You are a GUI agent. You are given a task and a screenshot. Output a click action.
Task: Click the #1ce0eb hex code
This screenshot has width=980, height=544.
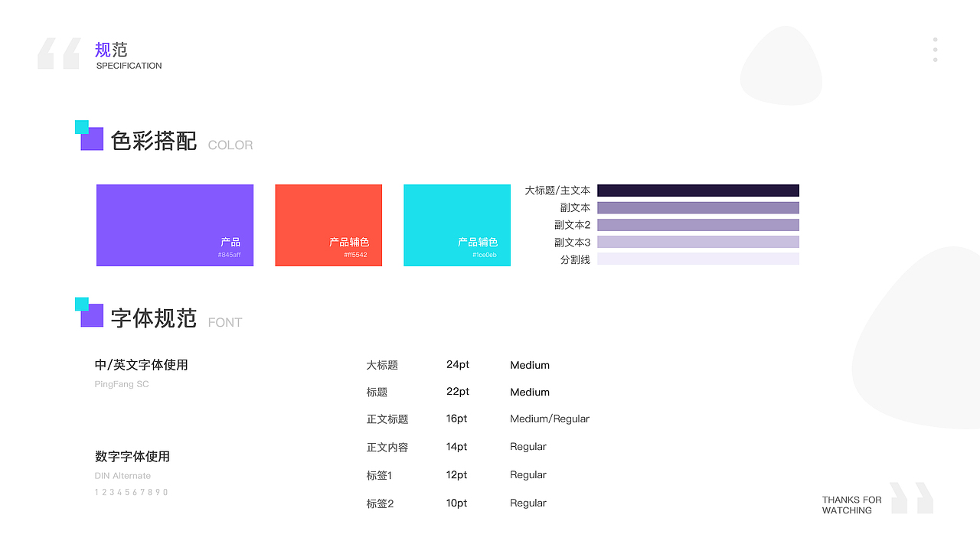[485, 255]
